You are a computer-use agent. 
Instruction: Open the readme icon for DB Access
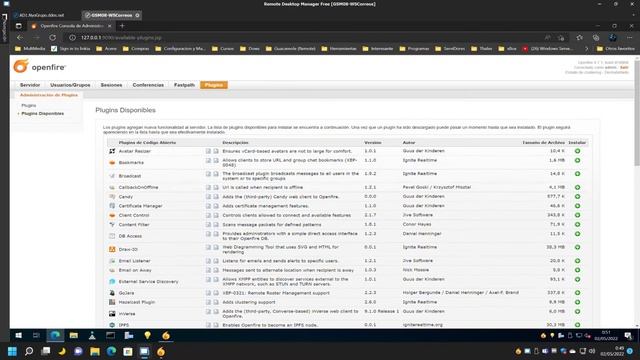(208, 234)
